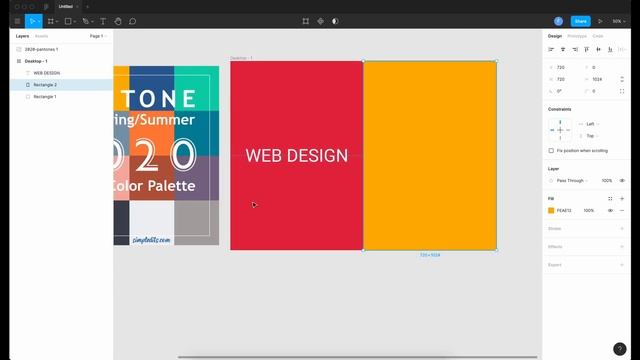Viewport: 640px width, 360px height.
Task: Open the 50% zoom level dropdown
Action: point(619,21)
